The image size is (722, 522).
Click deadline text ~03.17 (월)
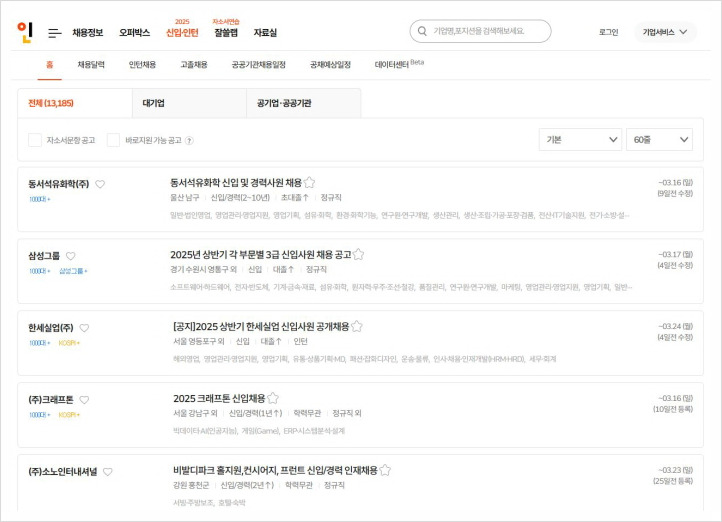(675, 254)
